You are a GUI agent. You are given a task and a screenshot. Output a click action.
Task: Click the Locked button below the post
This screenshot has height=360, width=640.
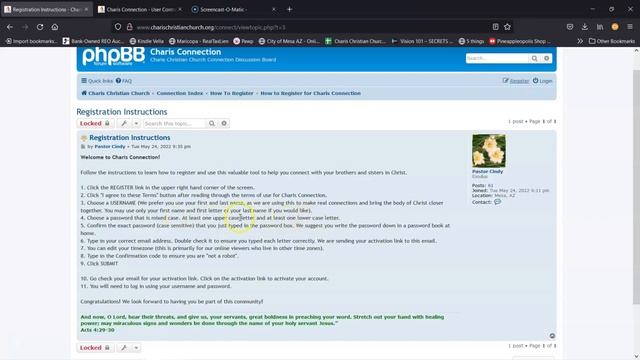click(x=95, y=348)
